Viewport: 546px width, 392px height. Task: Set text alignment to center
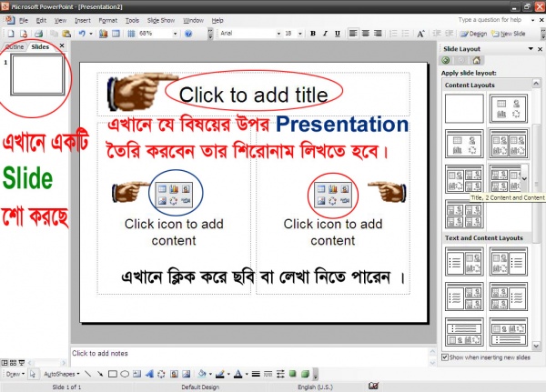(365, 34)
